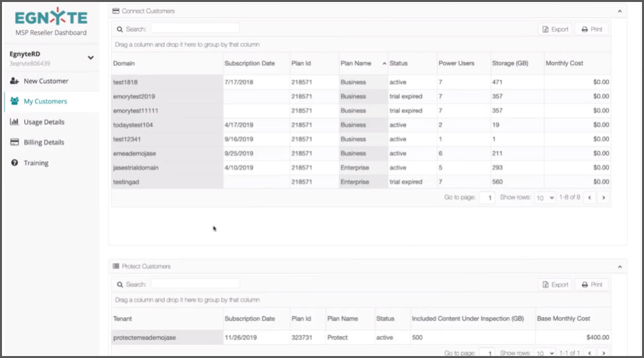The image size is (644, 358).
Task: Go to previous page in Connect table
Action: click(x=590, y=197)
